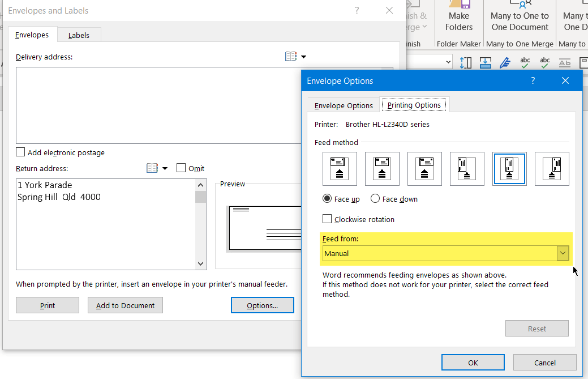Close the Envelopes and Labels dialog
The image size is (588, 379).
coord(389,11)
